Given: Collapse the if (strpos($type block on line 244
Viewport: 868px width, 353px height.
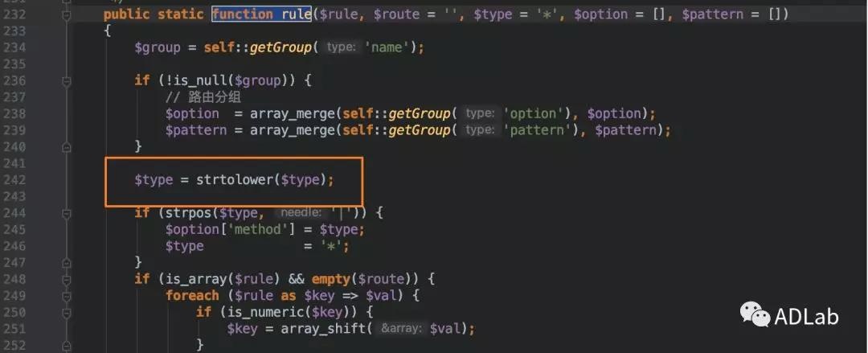Looking at the screenshot, I should click(x=67, y=212).
